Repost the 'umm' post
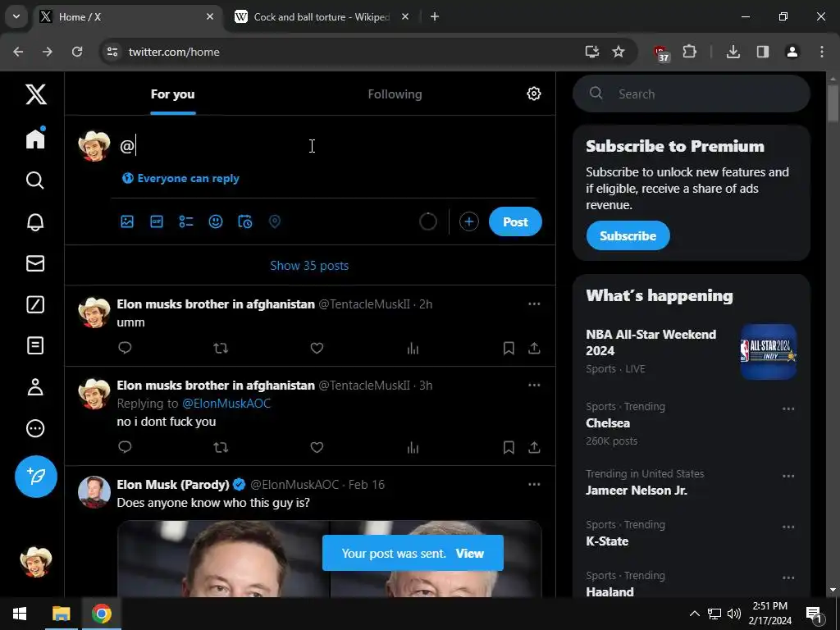The width and height of the screenshot is (840, 630). [x=221, y=348]
